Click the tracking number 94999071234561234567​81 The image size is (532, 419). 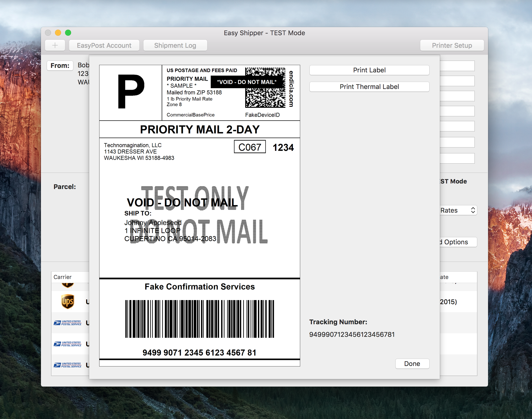352,335
